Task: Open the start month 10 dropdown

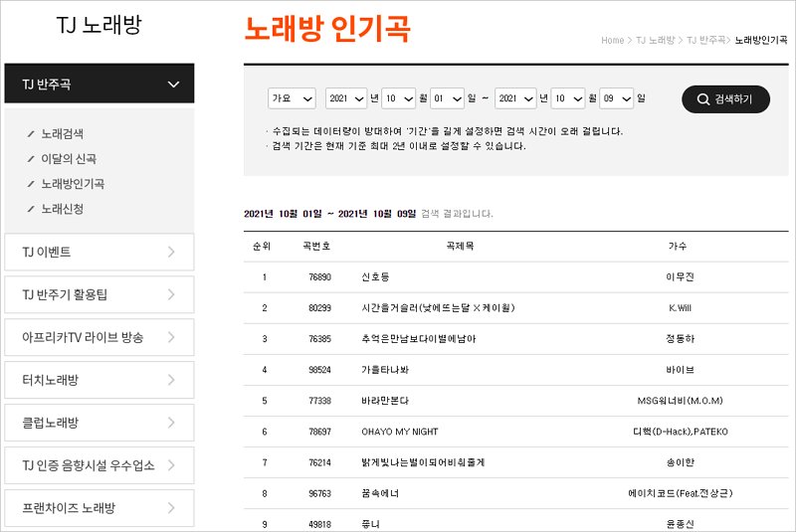Action: (399, 99)
